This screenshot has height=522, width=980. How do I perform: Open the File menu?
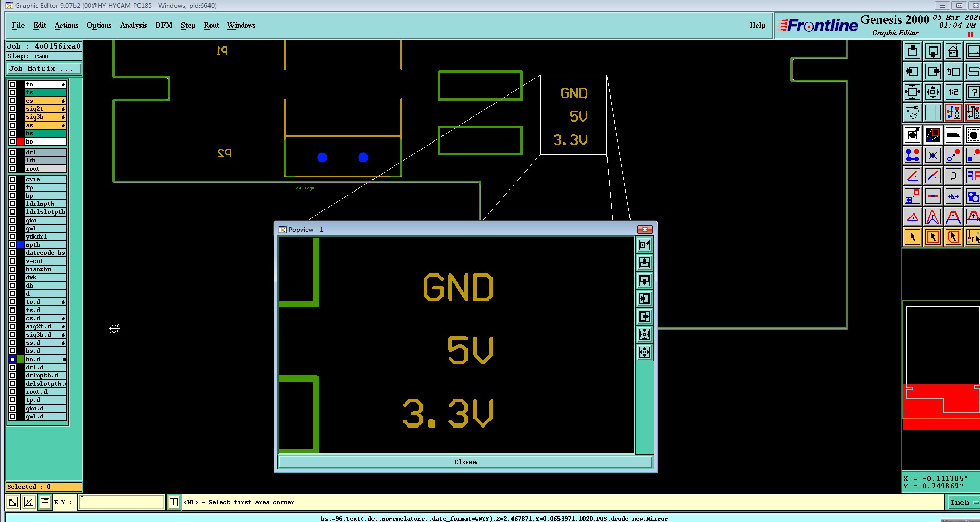point(18,25)
